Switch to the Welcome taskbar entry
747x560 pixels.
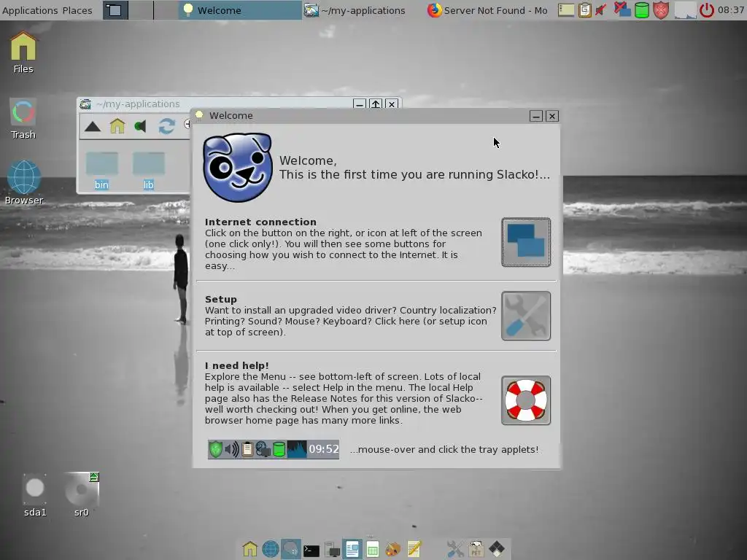pyautogui.click(x=239, y=10)
